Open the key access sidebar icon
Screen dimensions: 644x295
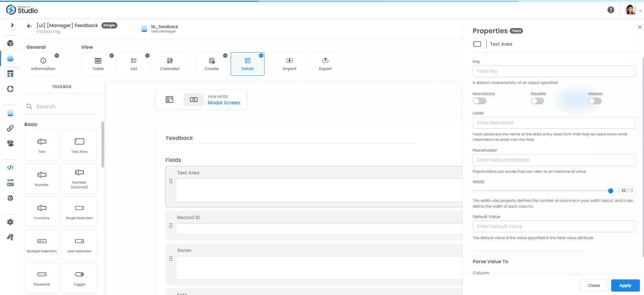coord(10,237)
